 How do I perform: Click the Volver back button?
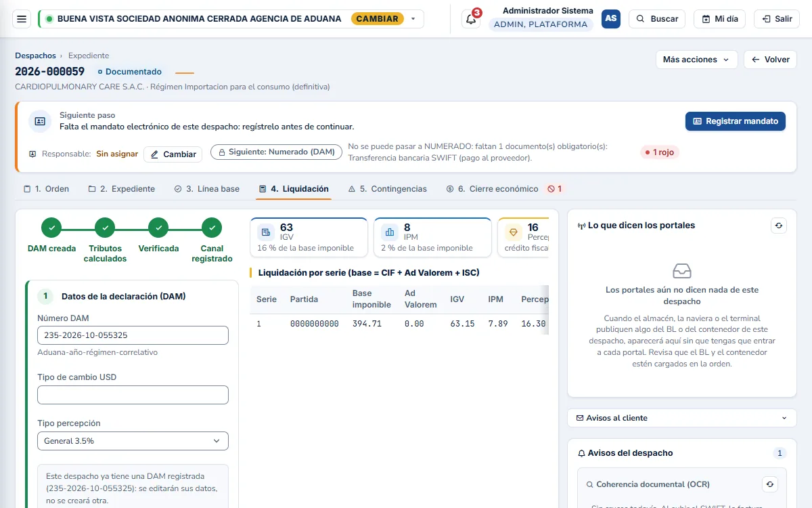[770, 60]
